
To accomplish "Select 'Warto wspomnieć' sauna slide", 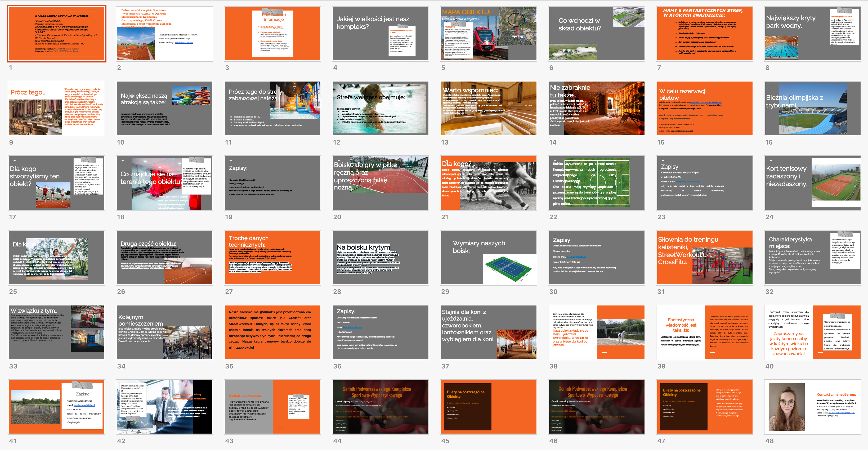I will pyautogui.click(x=488, y=108).
